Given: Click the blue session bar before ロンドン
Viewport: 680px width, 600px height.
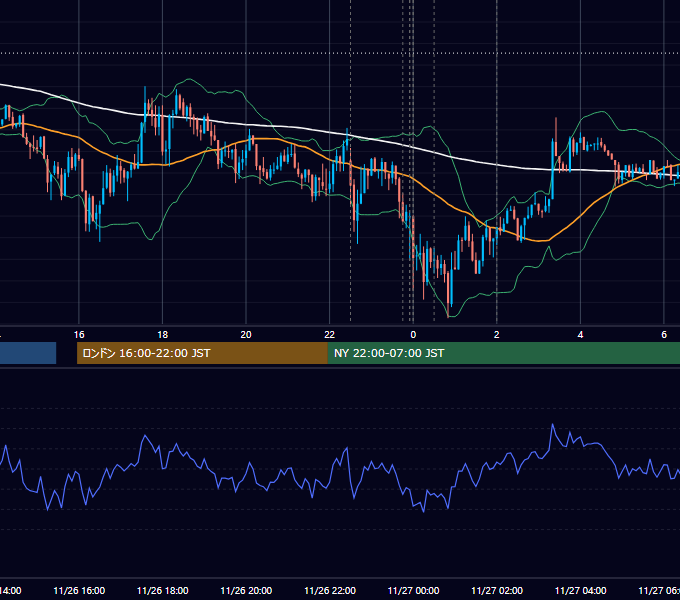Looking at the screenshot, I should point(28,353).
